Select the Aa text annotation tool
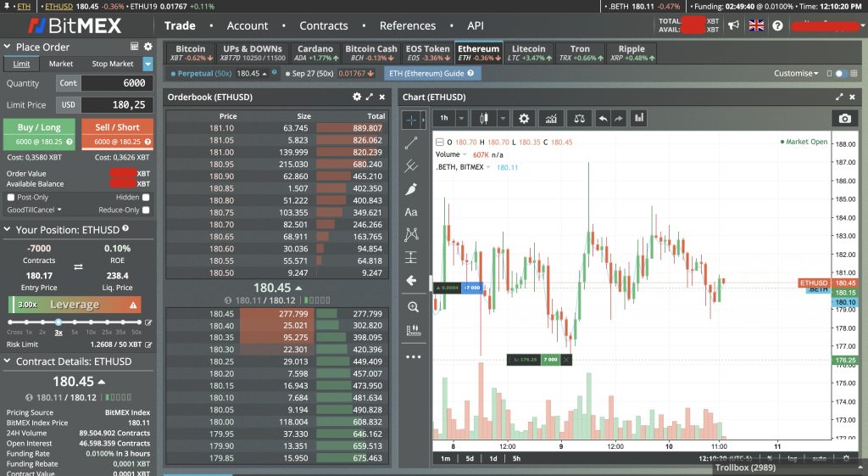 pos(412,211)
